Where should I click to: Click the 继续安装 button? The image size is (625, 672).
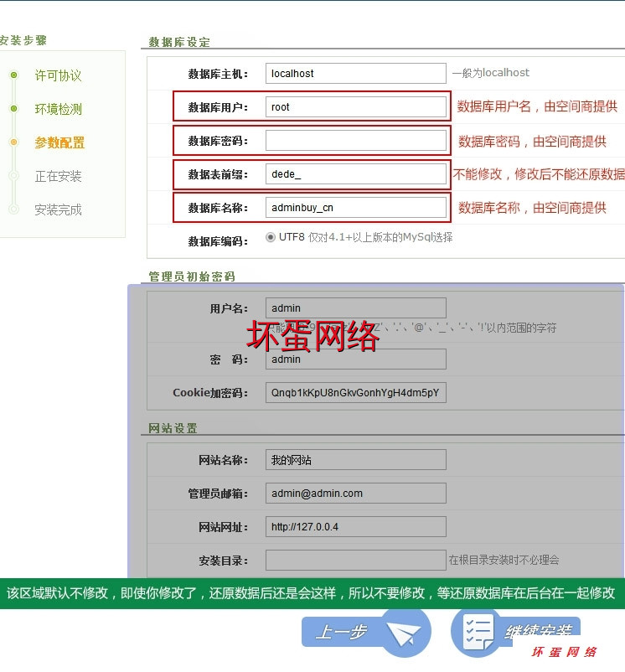(516, 632)
